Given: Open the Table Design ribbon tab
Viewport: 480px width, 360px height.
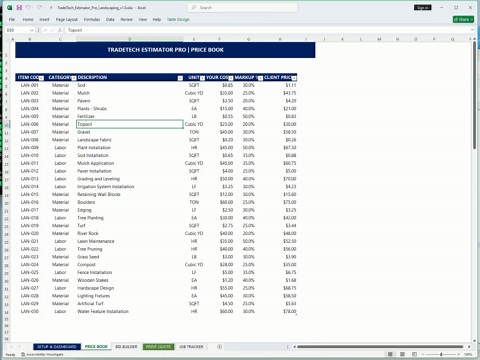Looking at the screenshot, I should click(x=178, y=19).
